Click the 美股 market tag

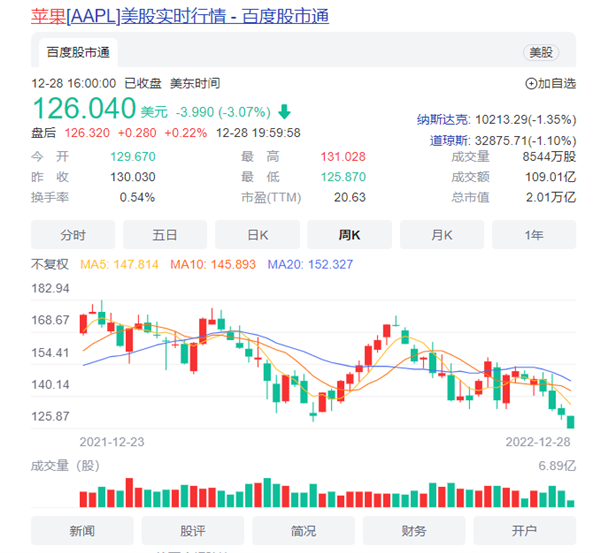541,52
